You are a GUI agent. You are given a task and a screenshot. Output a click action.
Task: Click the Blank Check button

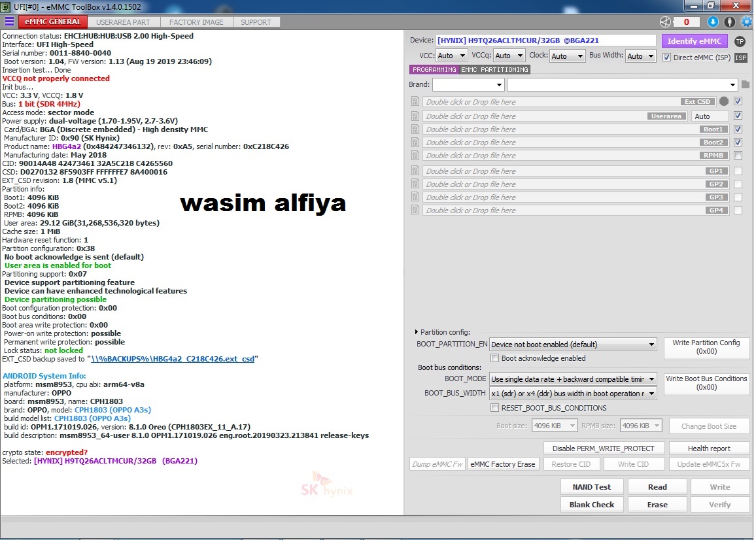pos(592,504)
